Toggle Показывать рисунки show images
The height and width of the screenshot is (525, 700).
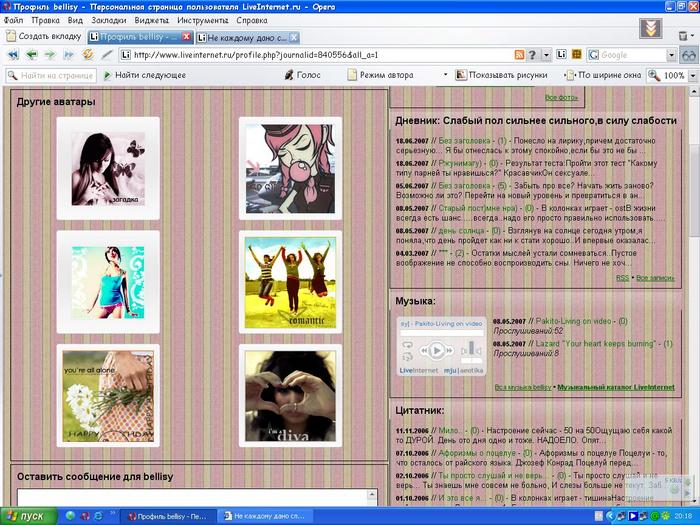(501, 75)
